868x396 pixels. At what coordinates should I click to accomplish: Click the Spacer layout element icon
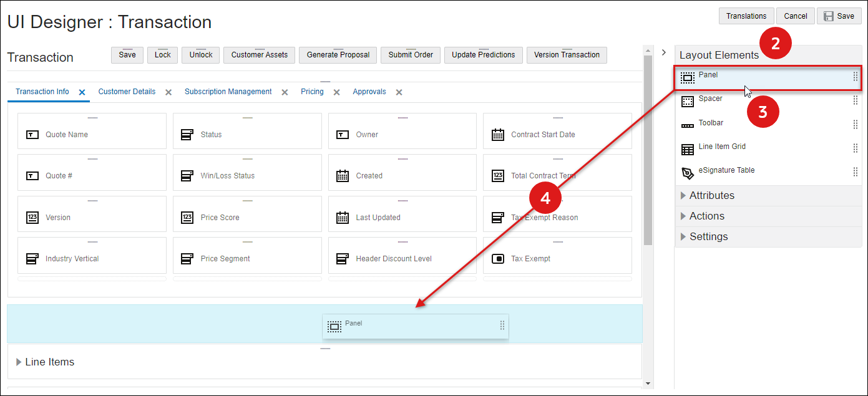tap(687, 102)
